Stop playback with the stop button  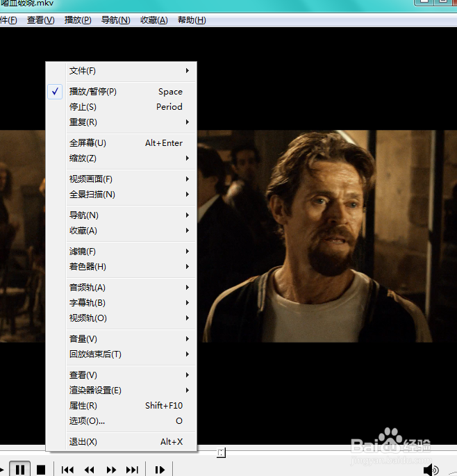point(41,470)
